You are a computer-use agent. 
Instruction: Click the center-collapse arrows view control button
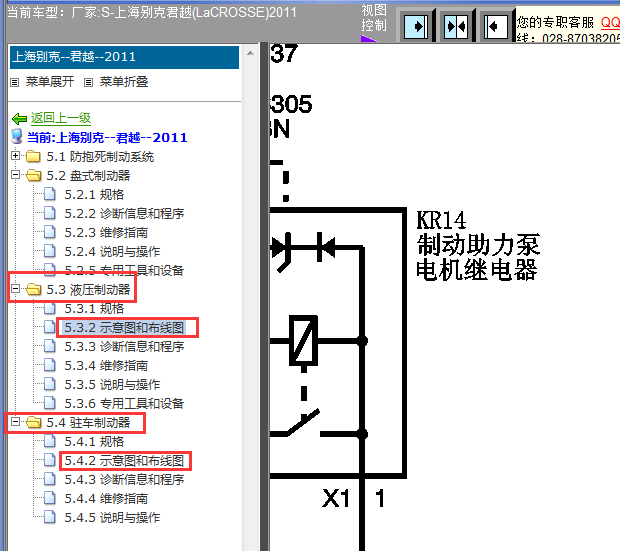click(x=456, y=27)
